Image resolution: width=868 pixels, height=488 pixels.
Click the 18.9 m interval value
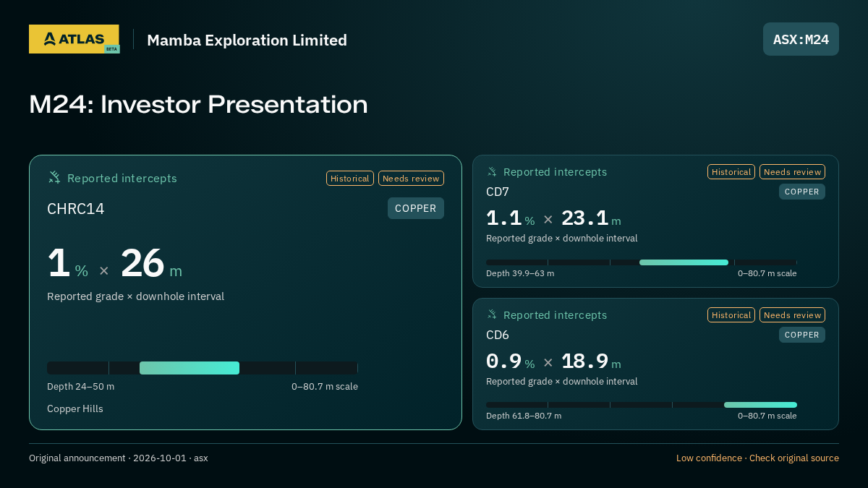click(x=591, y=361)
